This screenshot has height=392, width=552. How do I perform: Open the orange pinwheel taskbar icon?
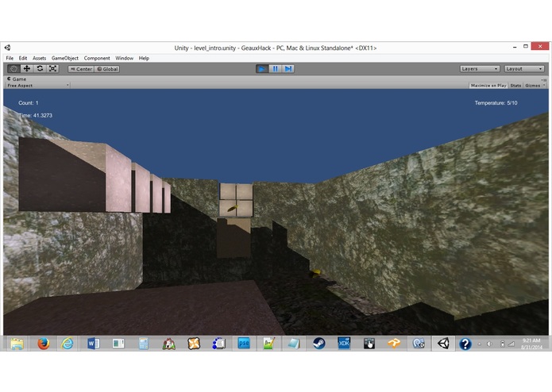194,344
